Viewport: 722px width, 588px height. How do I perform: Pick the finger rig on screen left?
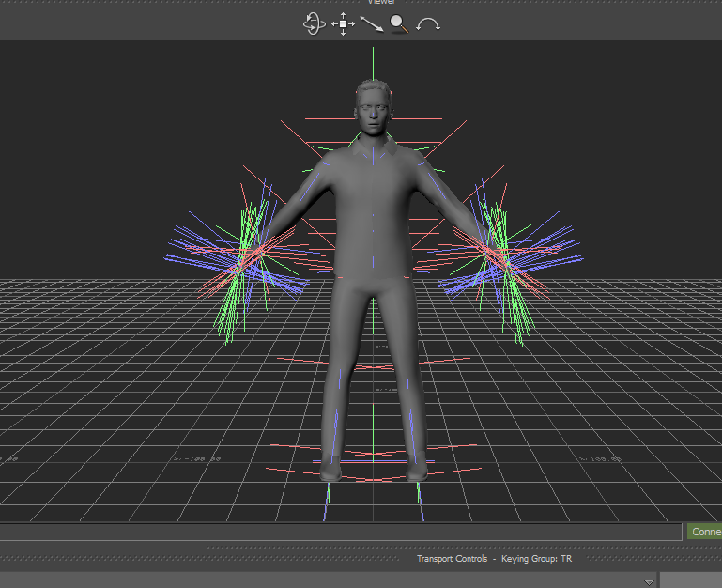click(246, 260)
